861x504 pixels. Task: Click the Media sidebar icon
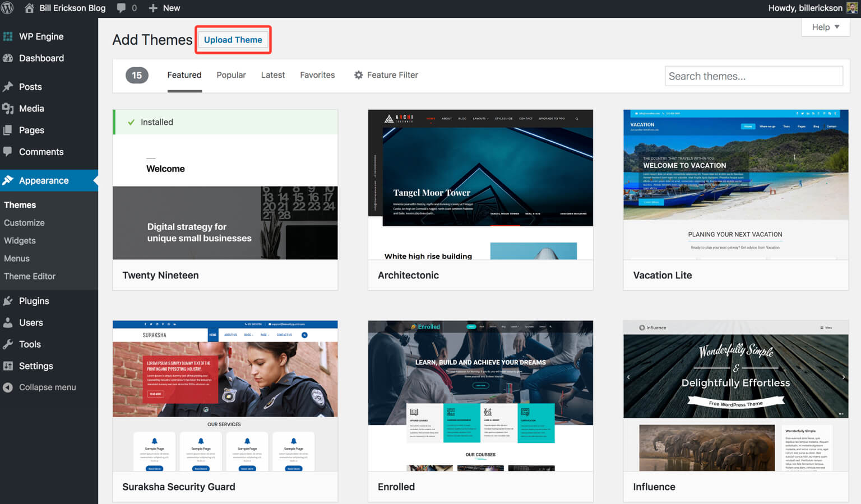pos(8,109)
